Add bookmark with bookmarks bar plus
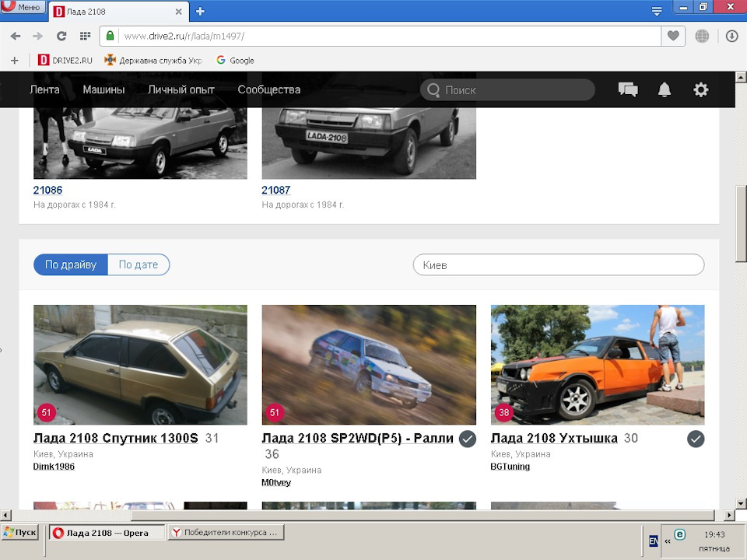The image size is (747, 560). coord(15,61)
